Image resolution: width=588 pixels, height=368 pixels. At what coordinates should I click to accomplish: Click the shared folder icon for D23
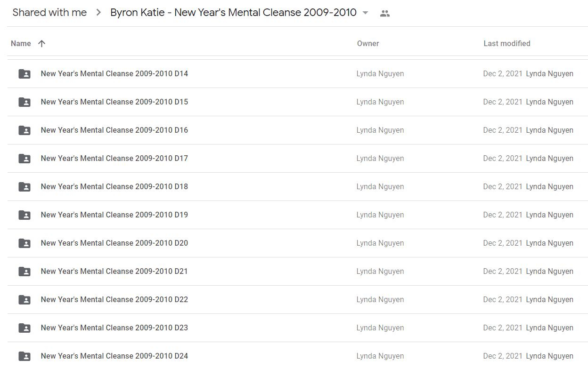[x=24, y=328]
